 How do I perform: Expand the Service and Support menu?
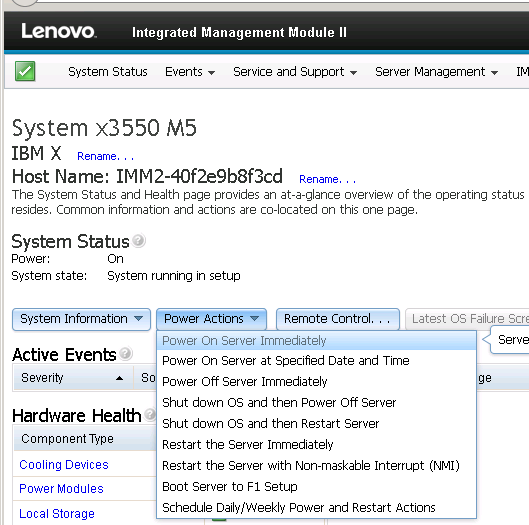295,72
